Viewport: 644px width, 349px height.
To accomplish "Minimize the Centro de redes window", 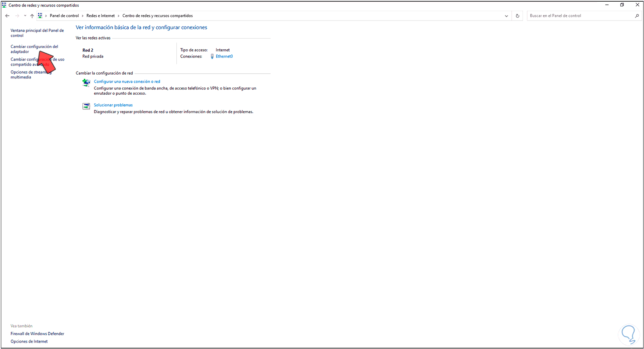I will 607,5.
